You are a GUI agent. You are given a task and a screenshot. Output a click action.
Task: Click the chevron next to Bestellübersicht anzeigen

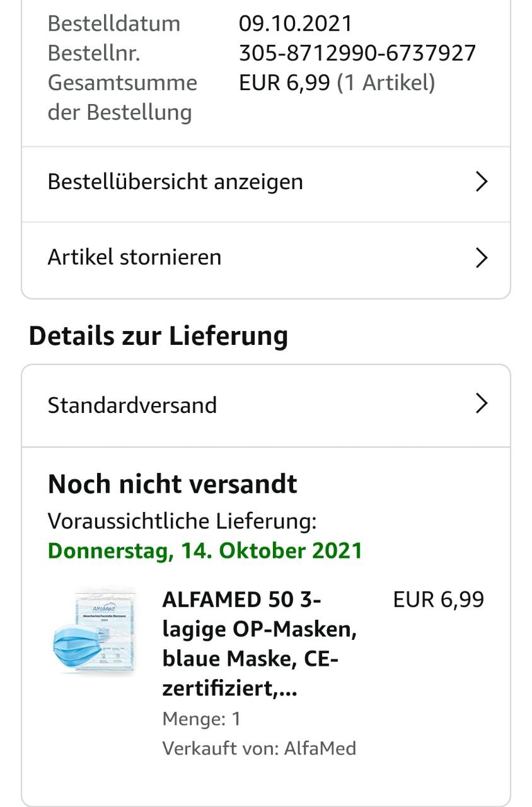pos(482,182)
